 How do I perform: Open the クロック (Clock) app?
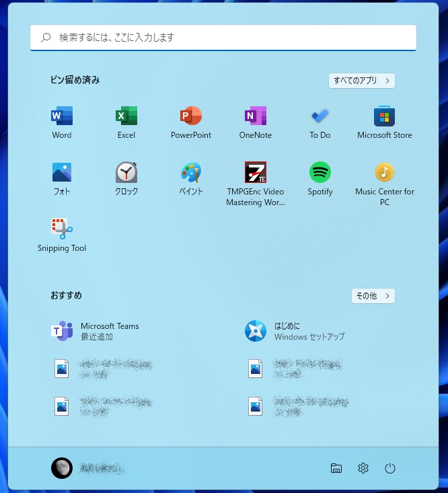point(126,179)
